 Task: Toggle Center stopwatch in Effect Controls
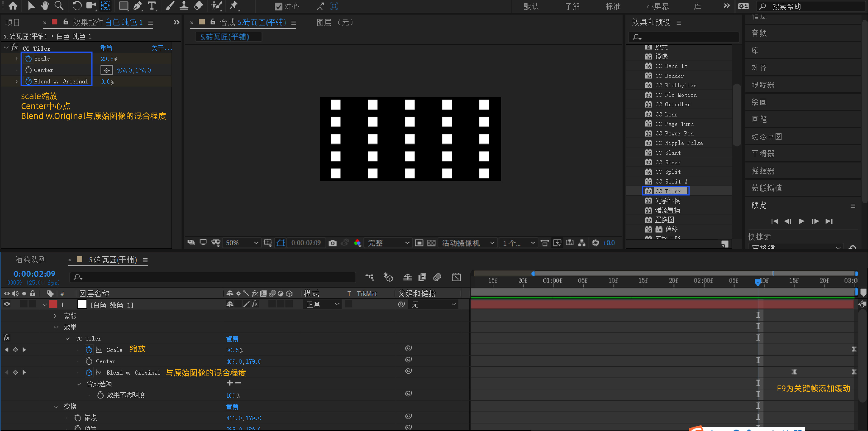pos(29,70)
